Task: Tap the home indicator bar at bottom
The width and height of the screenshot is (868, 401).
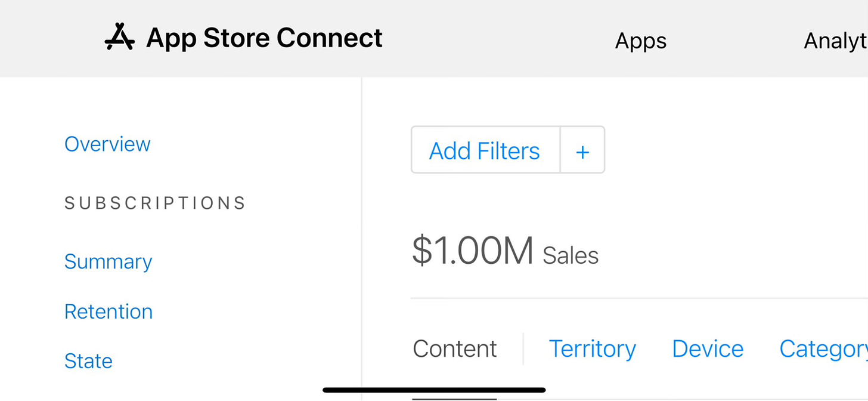Action: [434, 390]
